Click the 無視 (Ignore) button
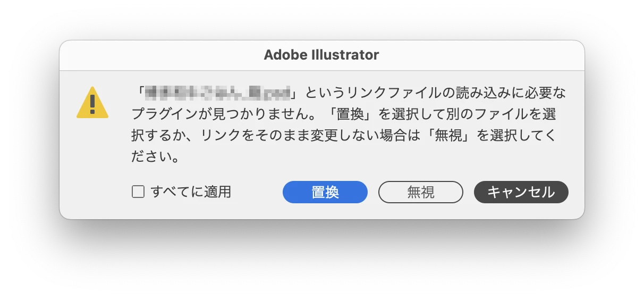Viewport: 644px width, 298px height. (420, 192)
